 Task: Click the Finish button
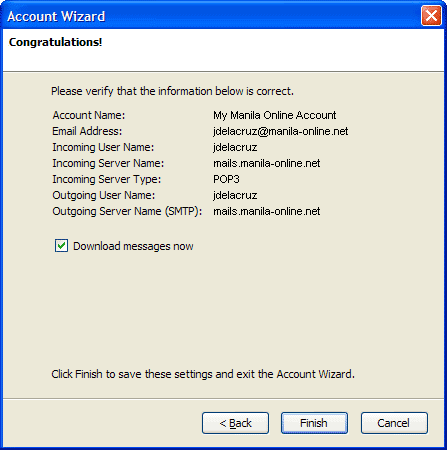pos(314,423)
